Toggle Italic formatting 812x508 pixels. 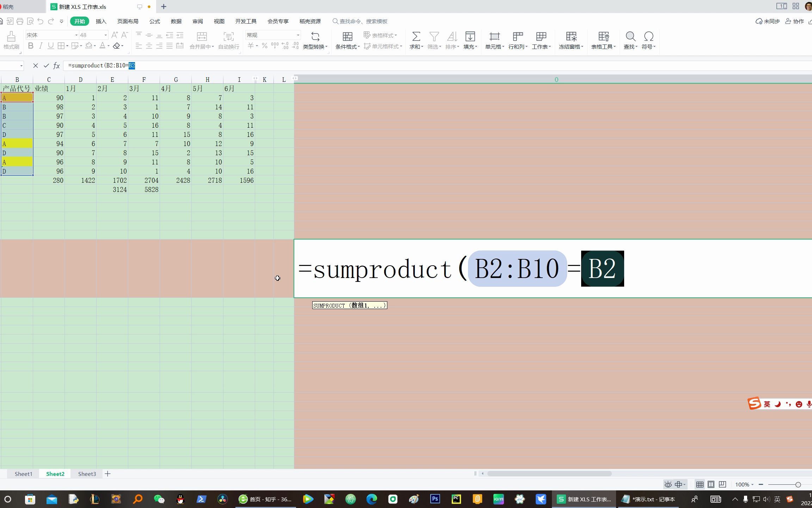pos(41,46)
